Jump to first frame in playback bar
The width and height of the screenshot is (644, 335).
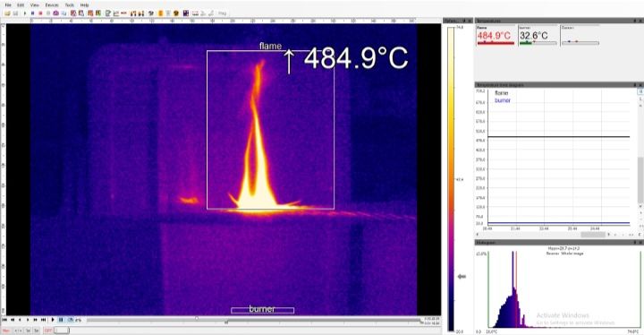[x=4, y=320]
